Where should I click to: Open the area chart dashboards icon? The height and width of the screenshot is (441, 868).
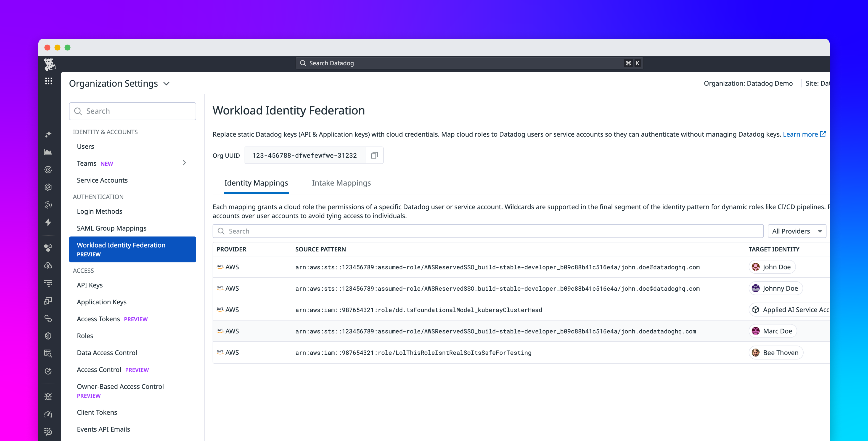coord(48,152)
